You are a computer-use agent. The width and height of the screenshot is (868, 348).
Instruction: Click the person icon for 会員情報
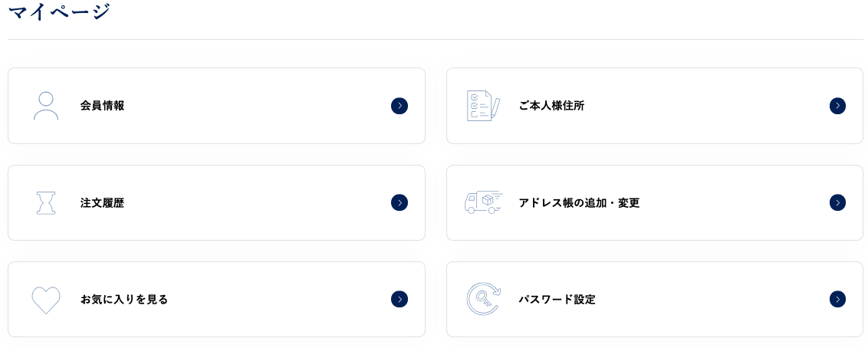(46, 106)
